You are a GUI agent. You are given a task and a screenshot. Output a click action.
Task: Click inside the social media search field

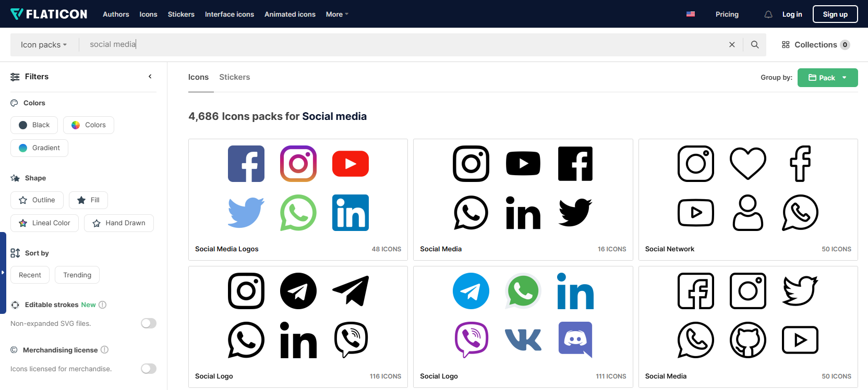(365, 45)
